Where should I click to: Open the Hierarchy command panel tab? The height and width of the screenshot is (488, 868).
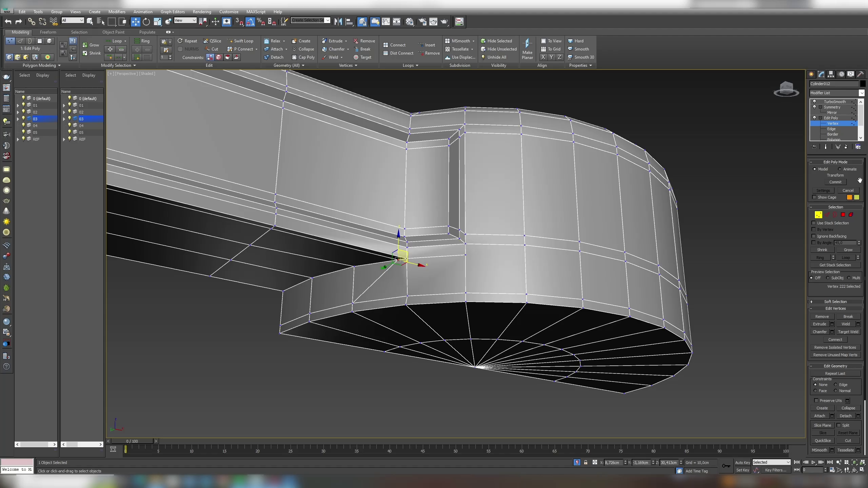point(831,74)
